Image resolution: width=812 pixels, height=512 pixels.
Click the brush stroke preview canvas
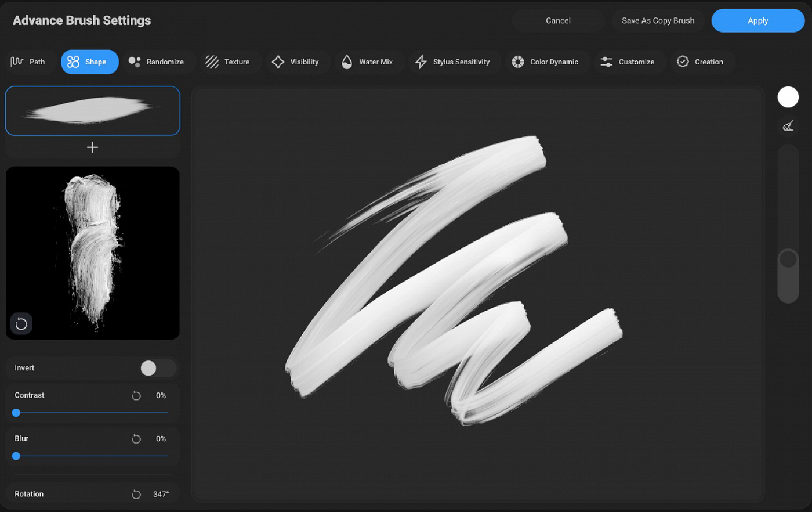coord(478,294)
